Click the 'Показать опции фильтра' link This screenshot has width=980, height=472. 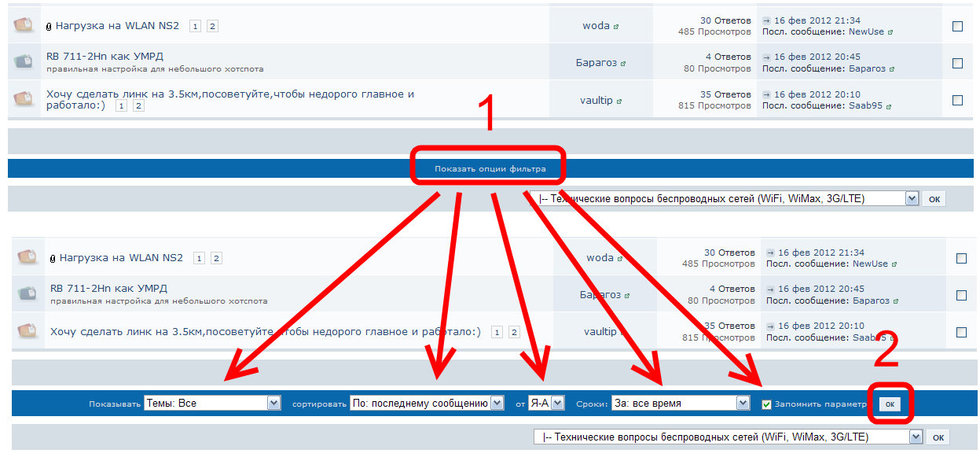tap(490, 168)
